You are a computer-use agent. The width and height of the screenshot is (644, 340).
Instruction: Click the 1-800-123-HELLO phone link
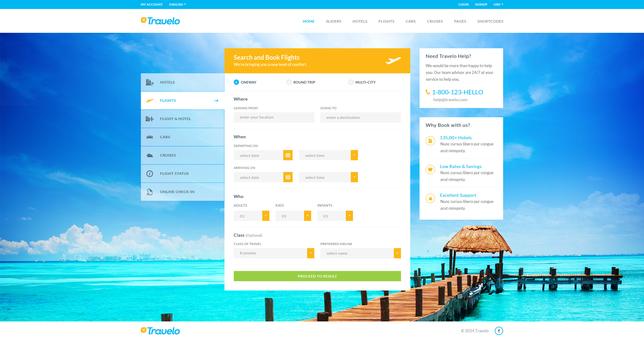click(457, 92)
